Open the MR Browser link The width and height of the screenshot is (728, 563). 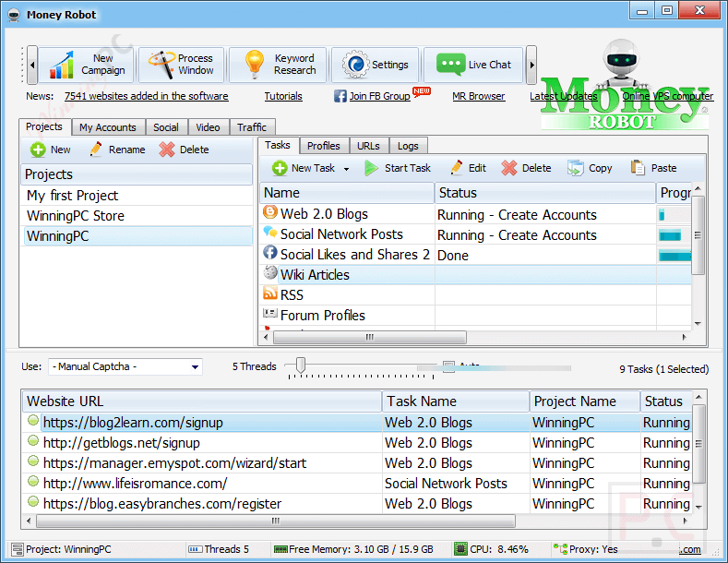tap(479, 96)
